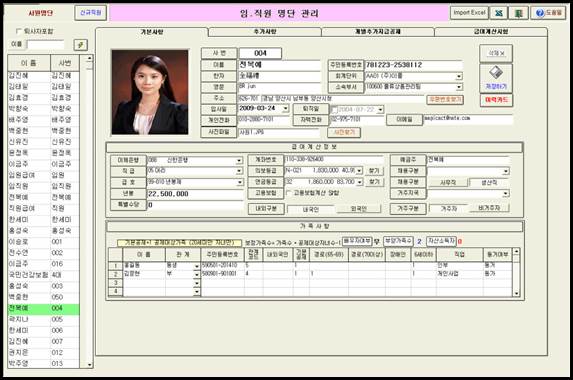Open the 이체은행 dropdown

239,161
